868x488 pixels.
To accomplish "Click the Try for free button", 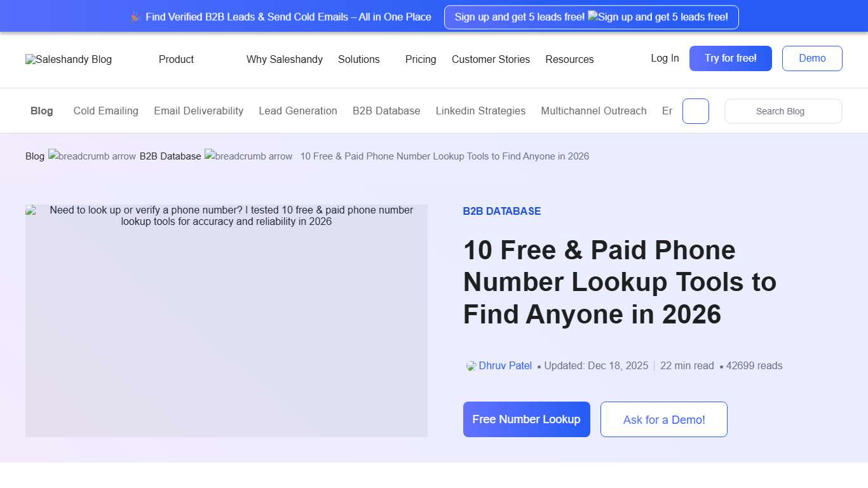I will [730, 58].
